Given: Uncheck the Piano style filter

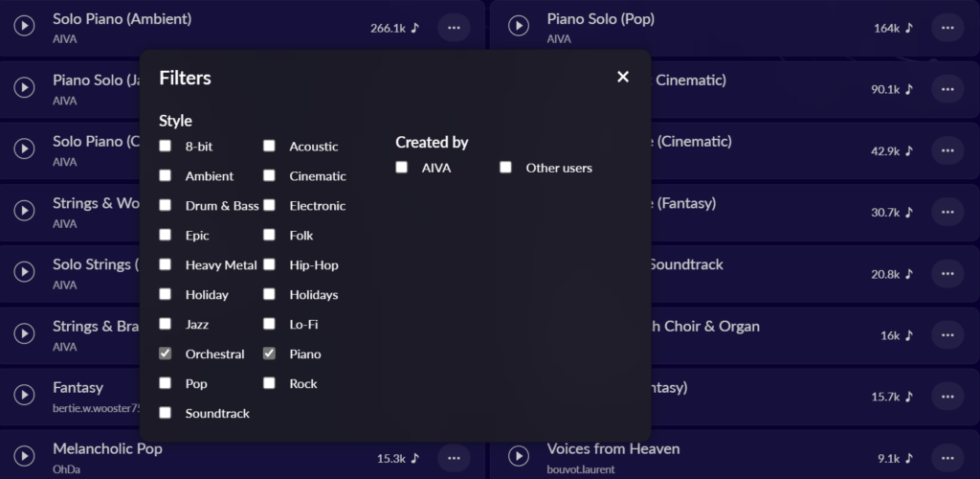Looking at the screenshot, I should pos(269,354).
